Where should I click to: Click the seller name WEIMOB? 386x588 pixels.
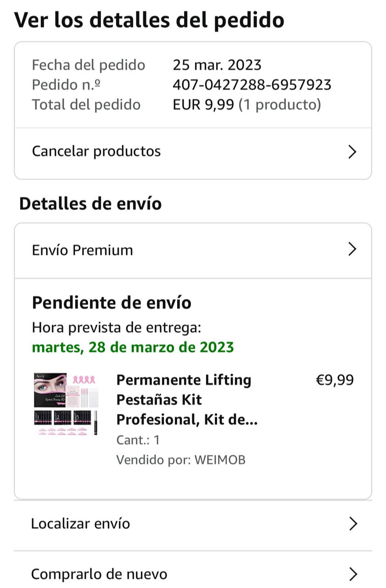(220, 460)
